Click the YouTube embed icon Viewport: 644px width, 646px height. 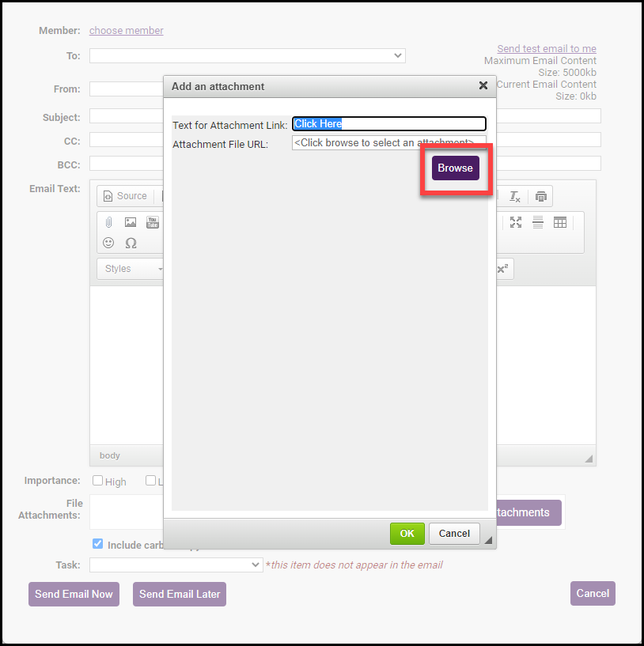(x=153, y=222)
